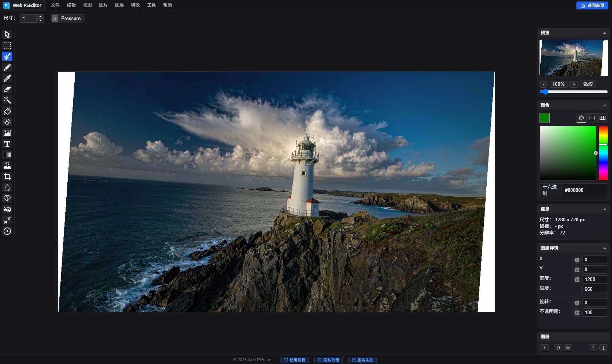The image size is (612, 364).
Task: Open the 使用教程 link
Action: (295, 360)
